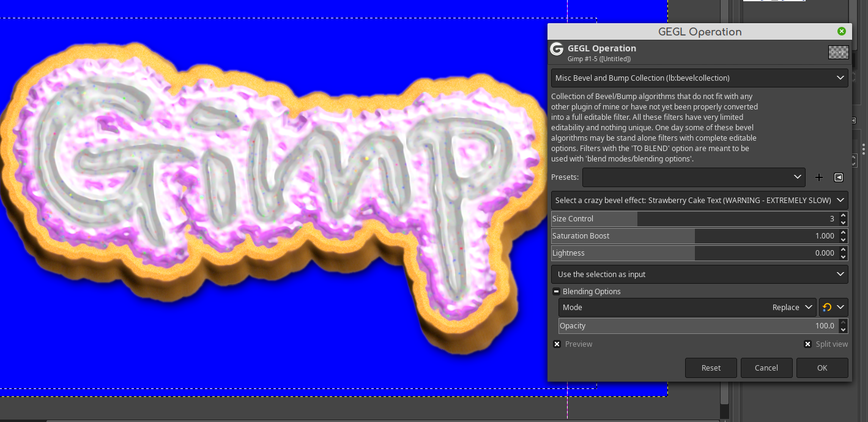Open the crazy bevel effect dropdown
Screen dimensions: 868x422
click(699, 200)
